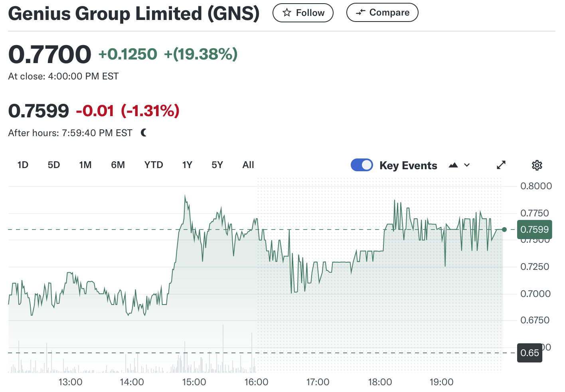This screenshot has height=392, width=565.
Task: Click the 15:00 time axis label
Action: point(194,382)
